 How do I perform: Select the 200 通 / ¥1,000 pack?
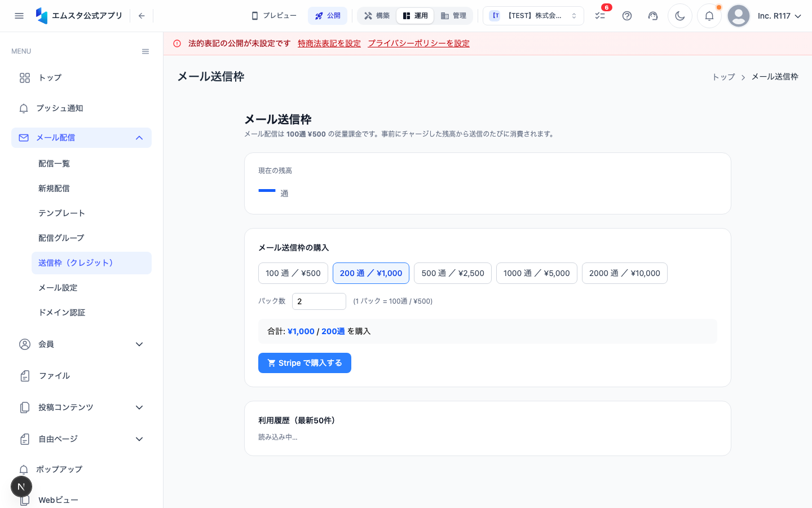pos(371,273)
